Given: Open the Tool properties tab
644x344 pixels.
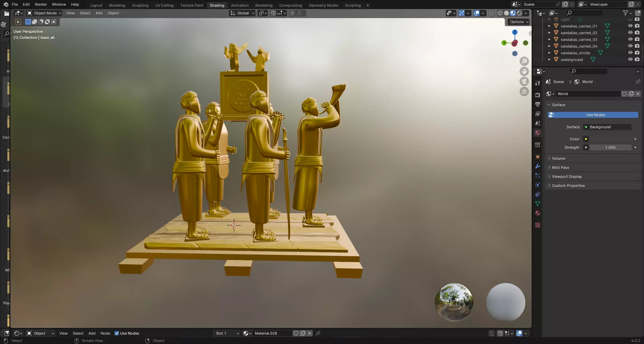Looking at the screenshot, I should click(538, 83).
